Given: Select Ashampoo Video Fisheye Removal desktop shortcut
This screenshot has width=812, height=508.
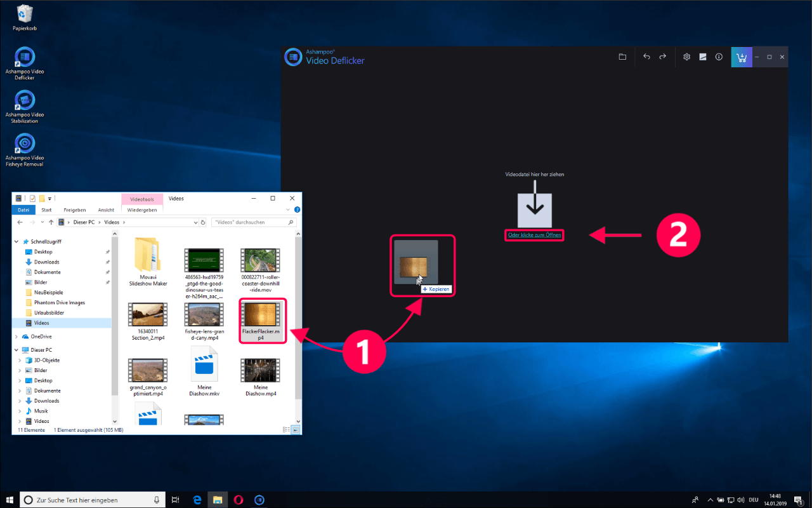Looking at the screenshot, I should (x=25, y=150).
